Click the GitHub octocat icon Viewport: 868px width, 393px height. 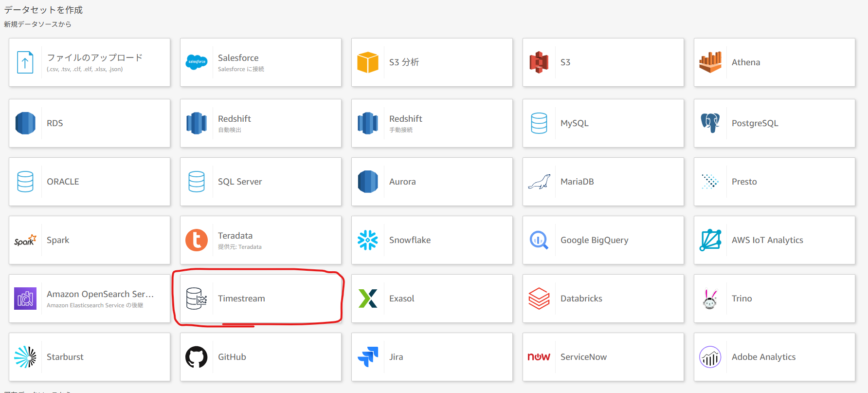coord(197,357)
